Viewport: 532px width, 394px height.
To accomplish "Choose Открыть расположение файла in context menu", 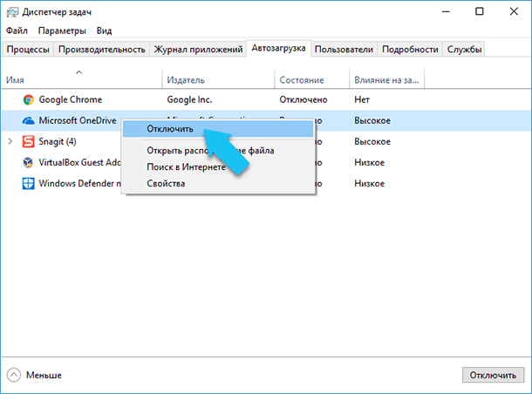I will (218, 151).
